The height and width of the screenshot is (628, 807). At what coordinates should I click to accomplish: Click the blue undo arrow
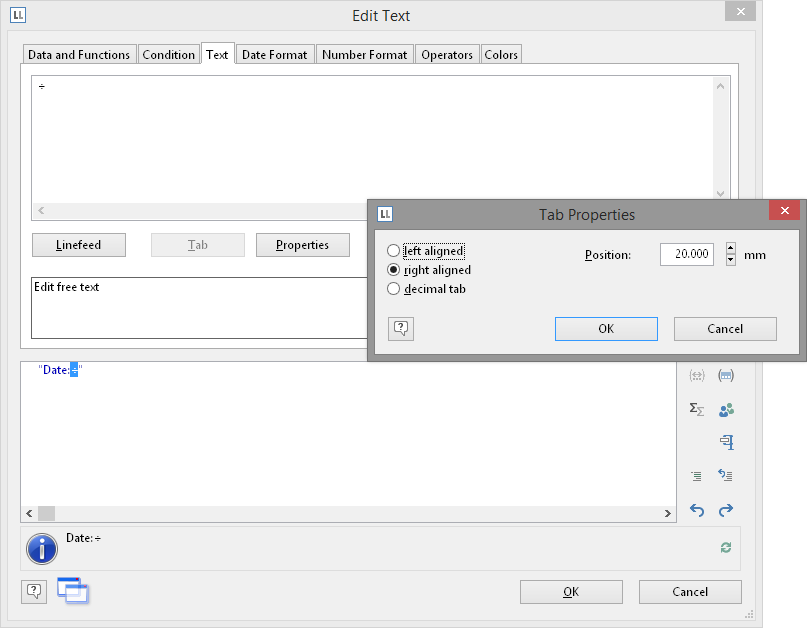pos(697,510)
